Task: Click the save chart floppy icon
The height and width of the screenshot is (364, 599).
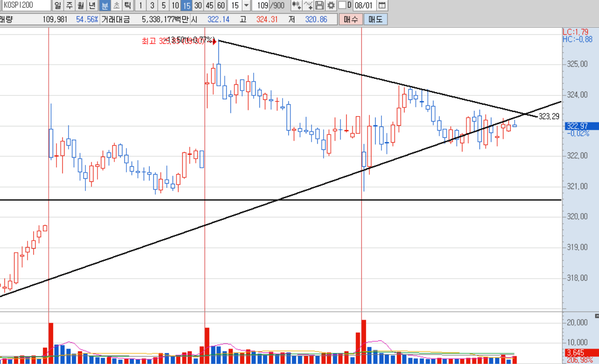Action: (x=319, y=5)
